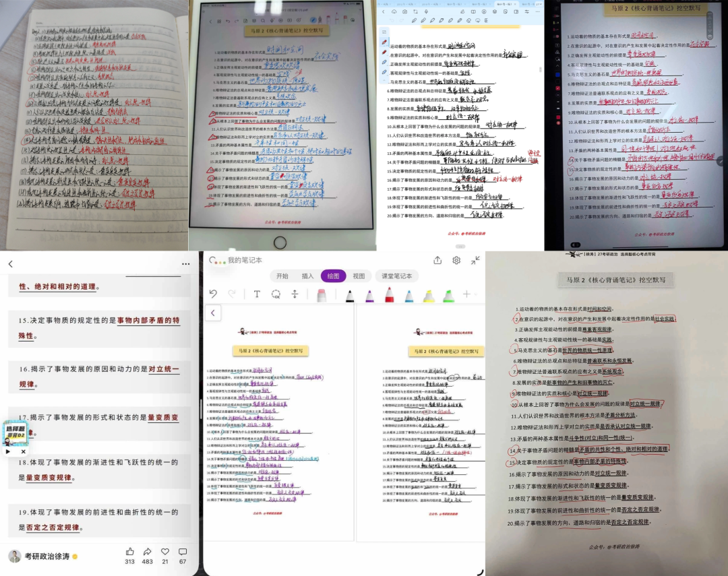The image size is (728, 576).
Task: Select the insert space tool with vertical arrows
Action: coord(295,294)
